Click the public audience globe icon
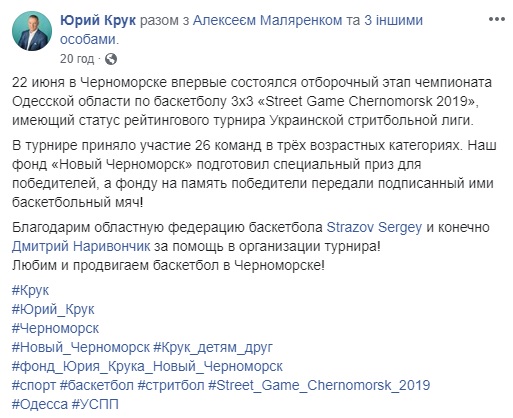 point(111,59)
